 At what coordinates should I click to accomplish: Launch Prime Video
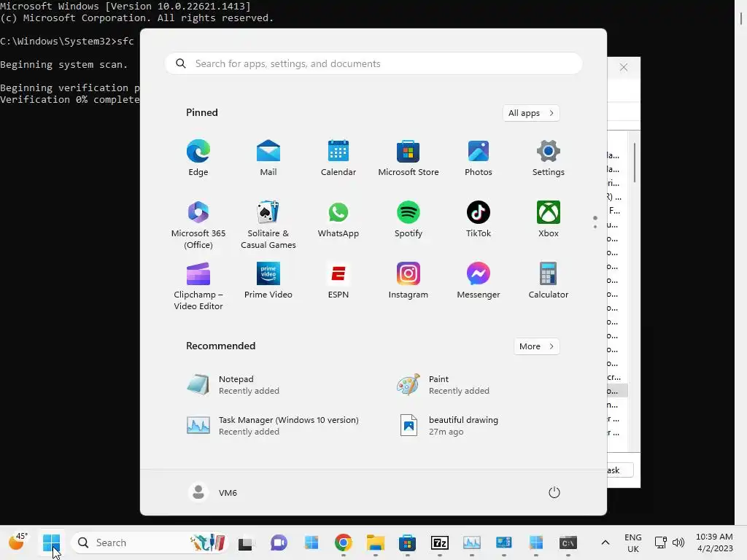[268, 281]
